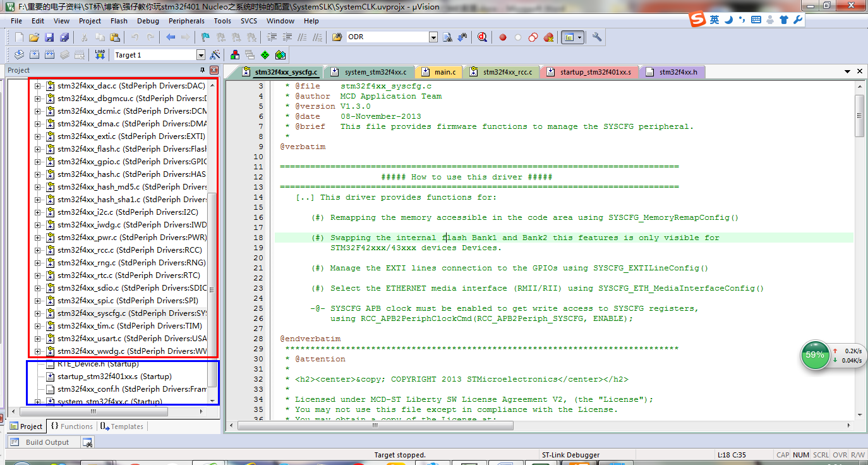Insert a bookmark with the flag icon
This screenshot has height=465, width=868.
(205, 37)
